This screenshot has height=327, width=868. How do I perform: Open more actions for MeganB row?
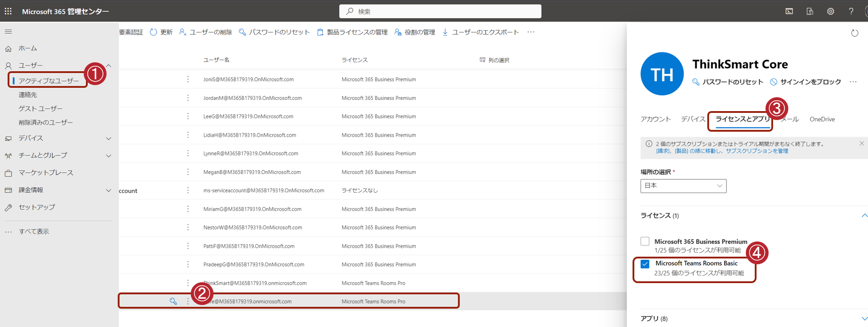tap(188, 172)
